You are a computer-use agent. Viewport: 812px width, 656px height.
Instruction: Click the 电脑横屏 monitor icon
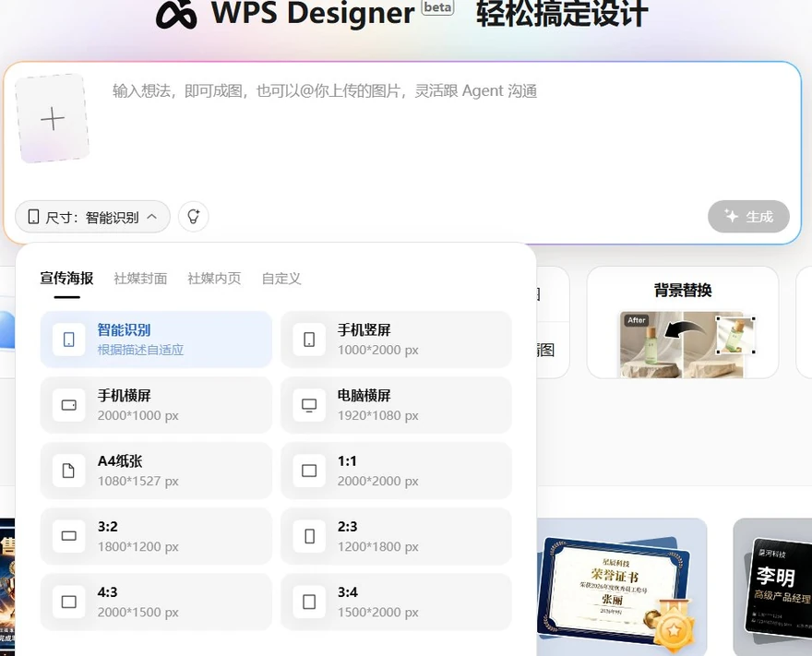click(x=309, y=405)
